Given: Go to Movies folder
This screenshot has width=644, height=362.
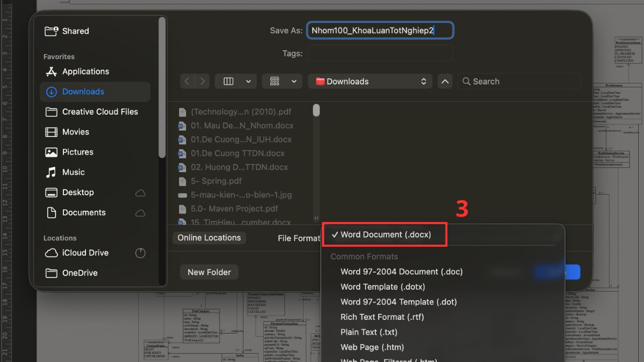Looking at the screenshot, I should (x=67, y=132).
